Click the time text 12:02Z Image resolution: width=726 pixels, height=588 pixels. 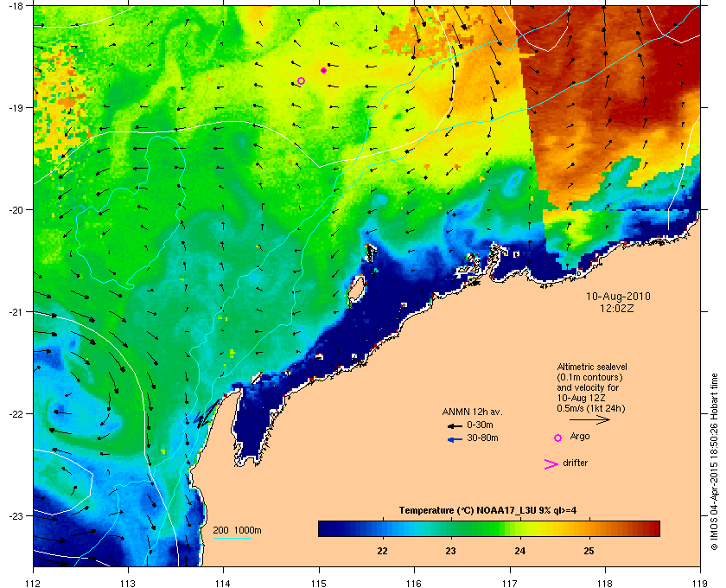point(617,308)
